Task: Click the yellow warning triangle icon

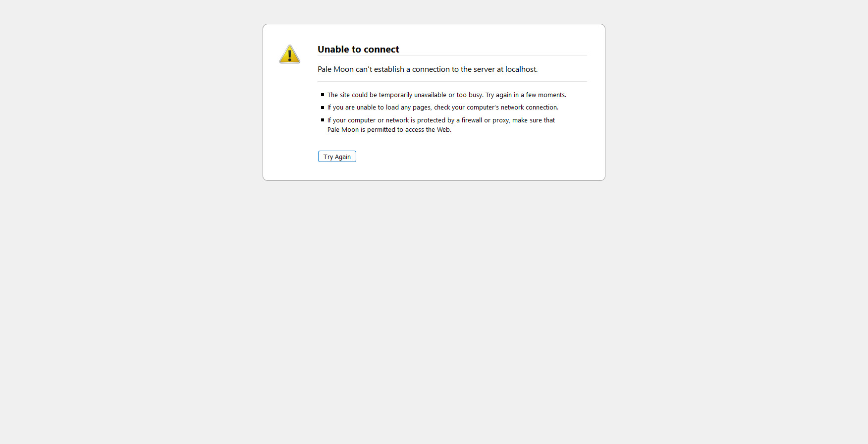Action: pos(289,55)
